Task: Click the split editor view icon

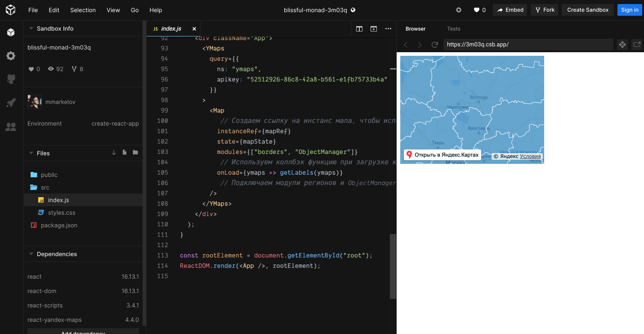Action: point(359,28)
